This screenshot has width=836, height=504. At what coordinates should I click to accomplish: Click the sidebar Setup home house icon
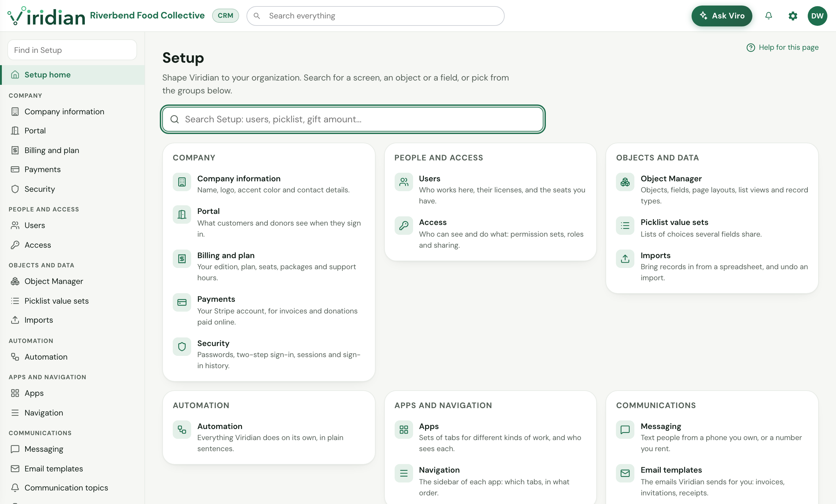tap(15, 75)
